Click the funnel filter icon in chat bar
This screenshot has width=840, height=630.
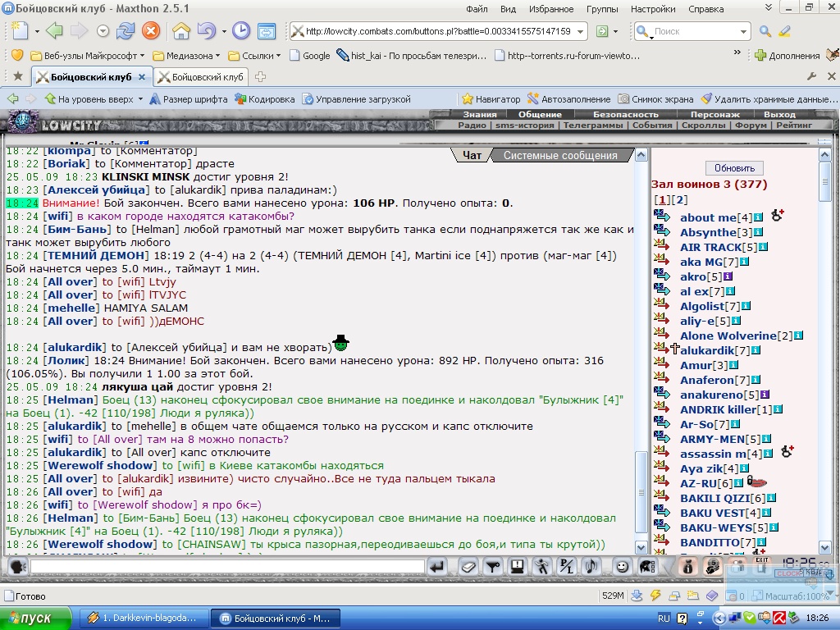click(493, 566)
